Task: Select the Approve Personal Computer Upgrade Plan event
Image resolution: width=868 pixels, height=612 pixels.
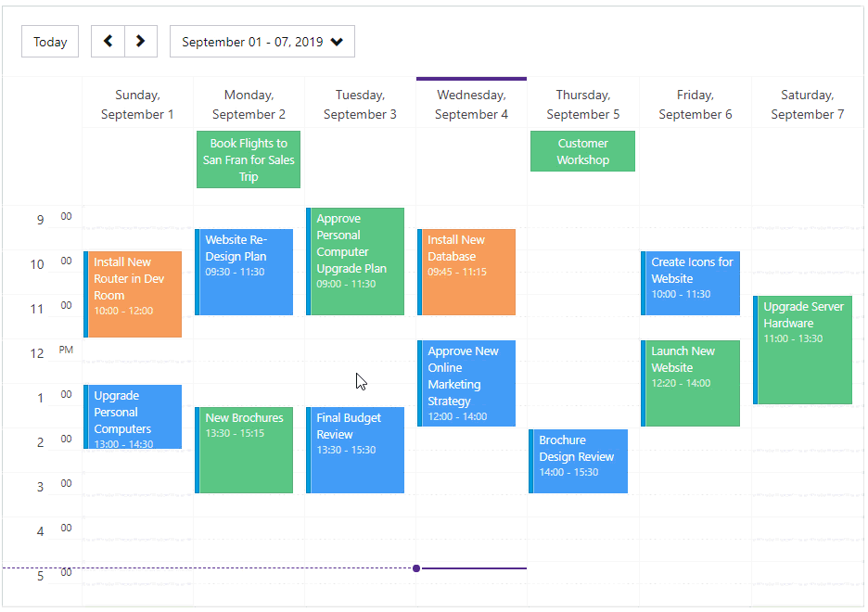Action: pos(357,261)
